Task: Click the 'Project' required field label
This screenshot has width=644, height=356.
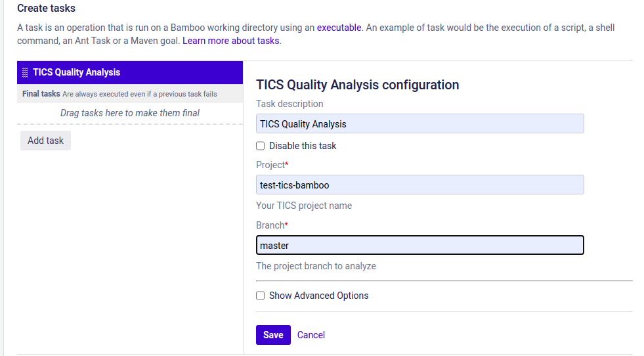Action: pyautogui.click(x=271, y=165)
